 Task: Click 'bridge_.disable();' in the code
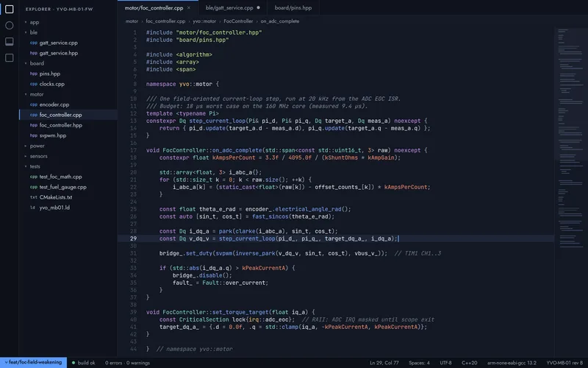(202, 275)
